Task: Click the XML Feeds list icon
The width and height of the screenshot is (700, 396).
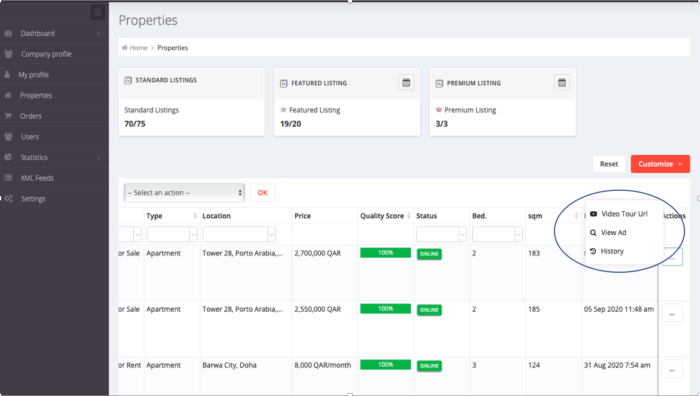Action: pos(8,178)
